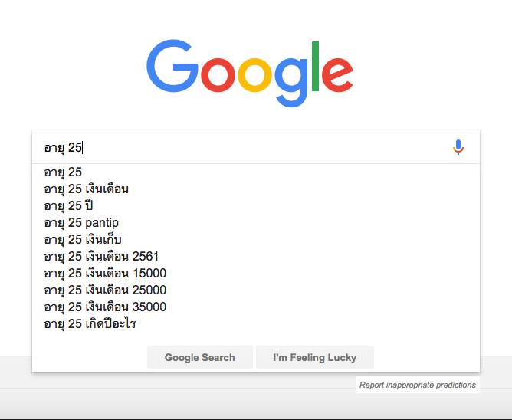512x420 pixels.
Task: Pick suggestion "อายุ 25 เงินเก็บ"
Action: click(x=83, y=240)
